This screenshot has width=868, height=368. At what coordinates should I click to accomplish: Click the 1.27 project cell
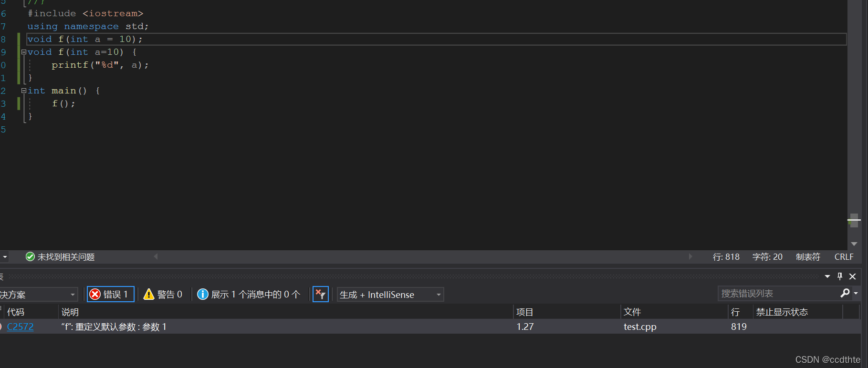525,327
